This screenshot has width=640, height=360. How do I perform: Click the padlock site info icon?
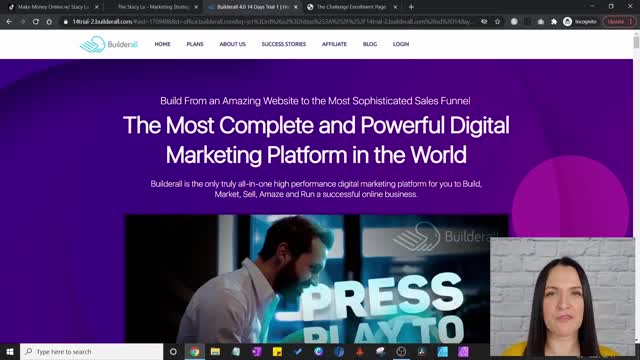pyautogui.click(x=65, y=22)
